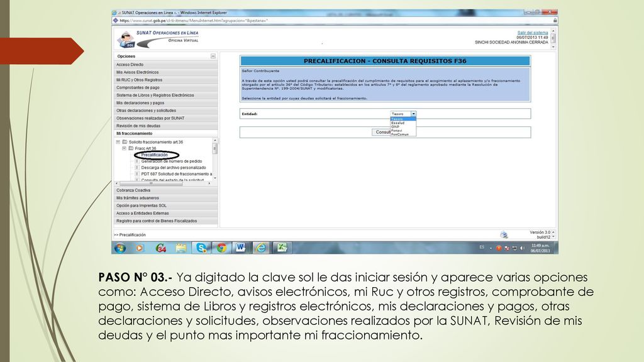Collapse the Fracc Art 36 tree node
The width and height of the screenshot is (644, 362).
pos(124,148)
